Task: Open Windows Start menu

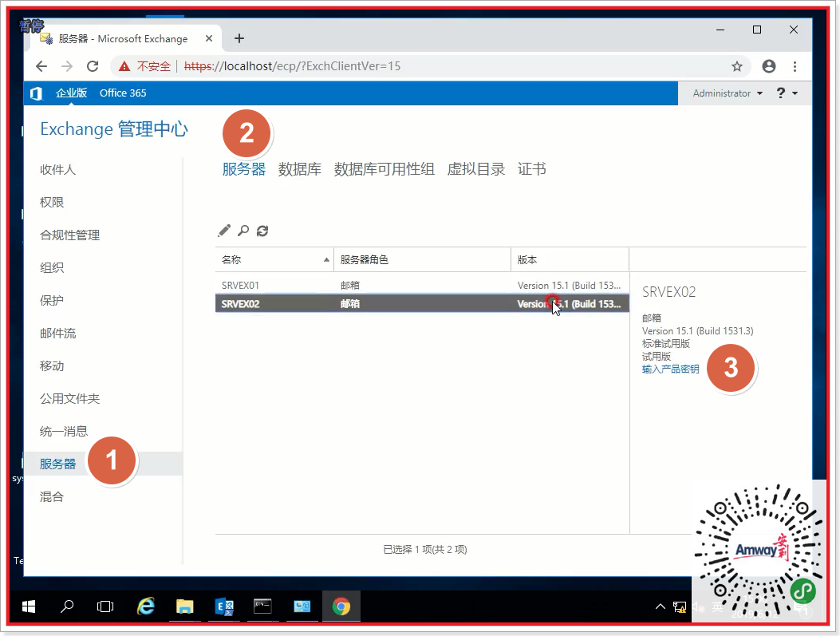Action: pyautogui.click(x=29, y=606)
